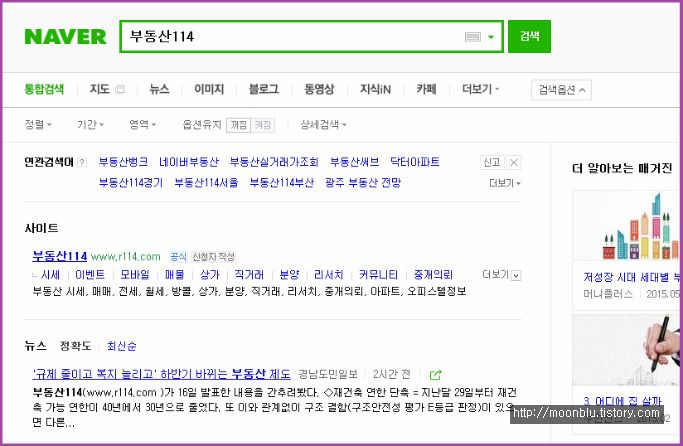
Task: Click the www.r114.com URL
Action: [125, 257]
